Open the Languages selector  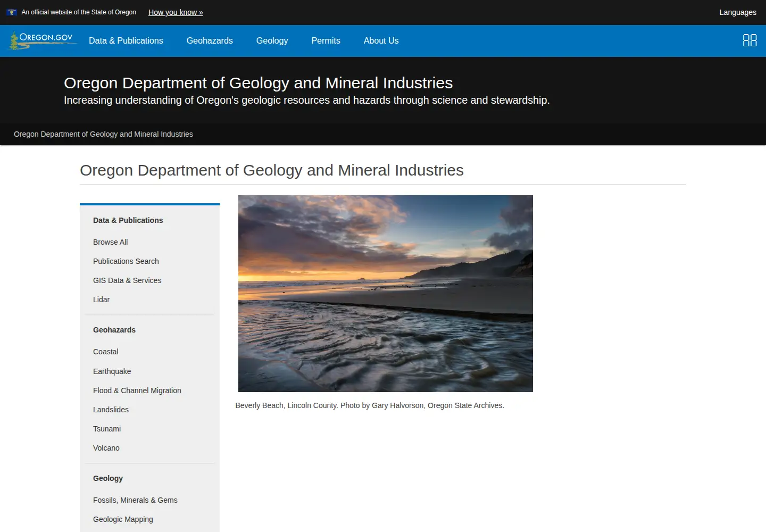[738, 12]
